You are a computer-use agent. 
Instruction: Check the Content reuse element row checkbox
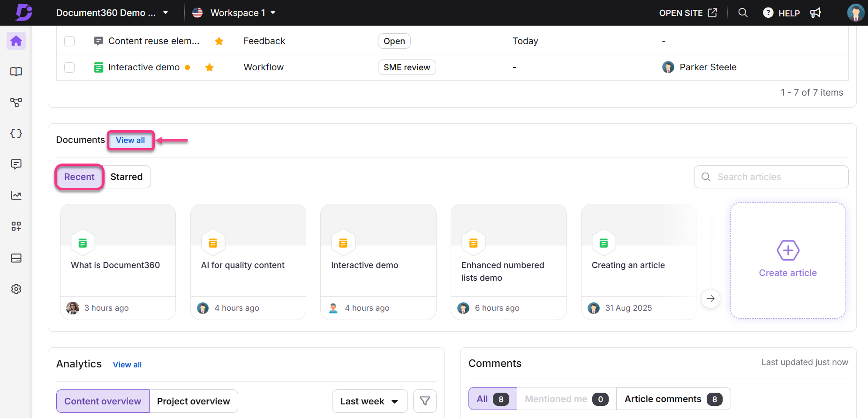coord(69,41)
